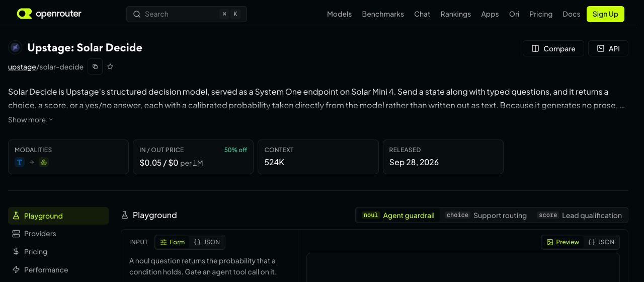Open Chat in top navigation
Image resolution: width=644 pixels, height=282 pixels.
pyautogui.click(x=422, y=14)
